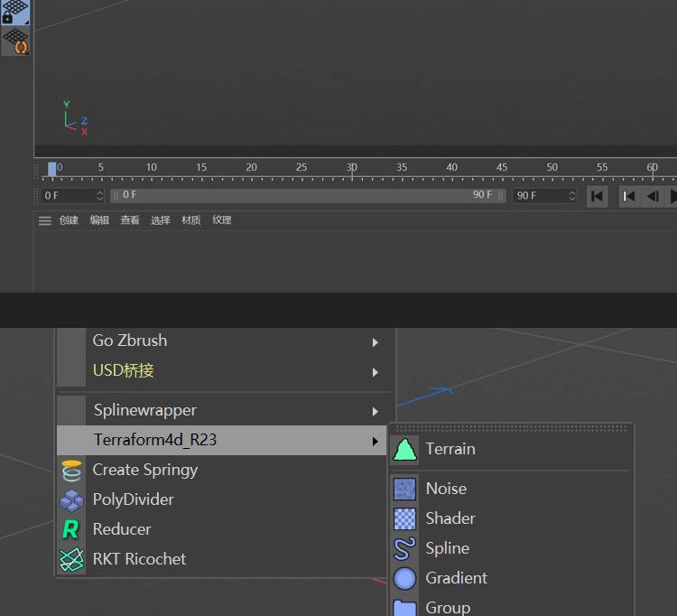677x616 pixels.
Task: Click the RKT Ricochet icon
Action: tap(71, 559)
